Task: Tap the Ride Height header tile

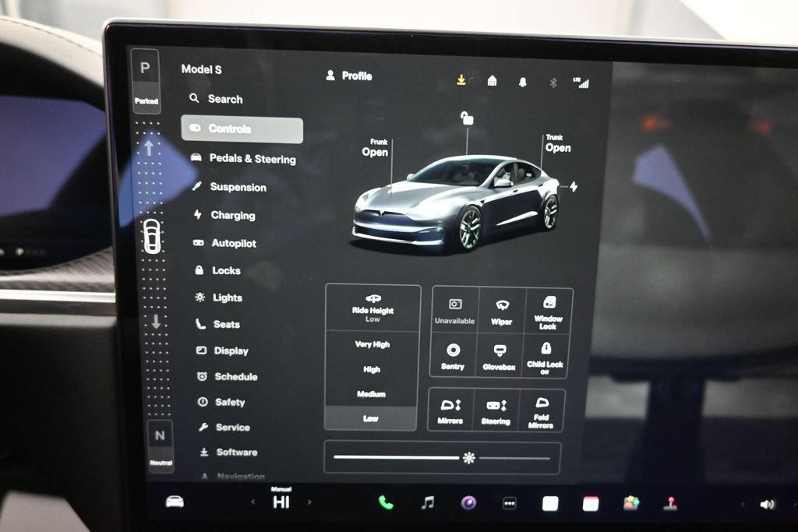Action: 373,308
